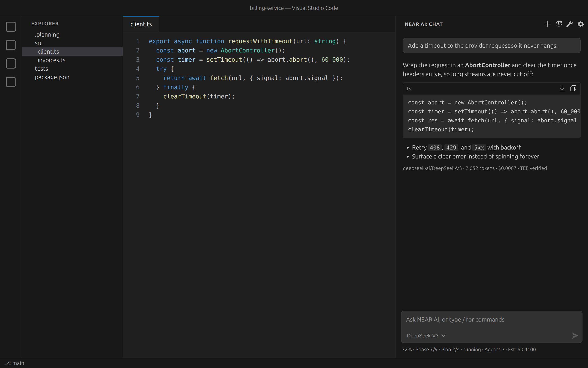Click the bold AbortController word in chat reply
Viewport: 588px width, 368px height.
tap(487, 65)
